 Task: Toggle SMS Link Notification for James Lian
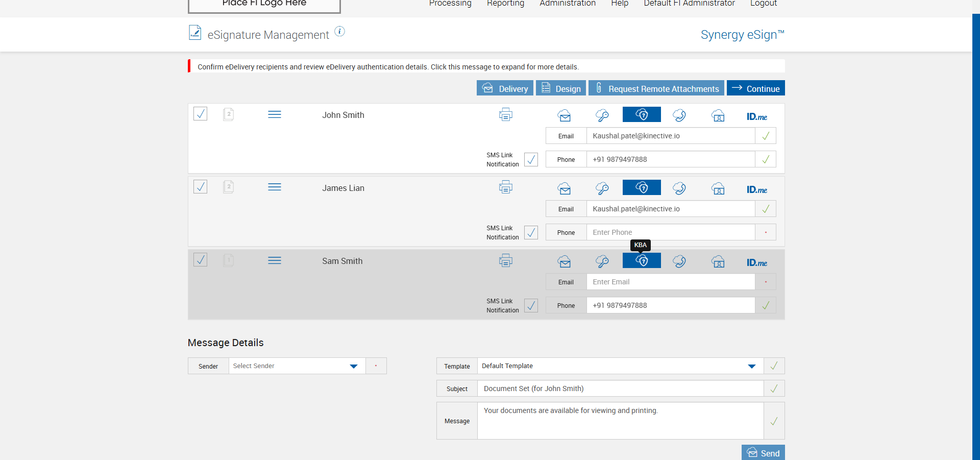click(531, 233)
